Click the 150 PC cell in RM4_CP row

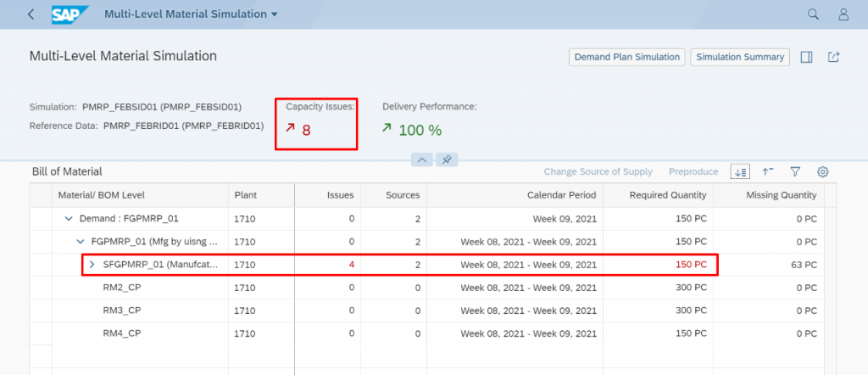tap(691, 334)
